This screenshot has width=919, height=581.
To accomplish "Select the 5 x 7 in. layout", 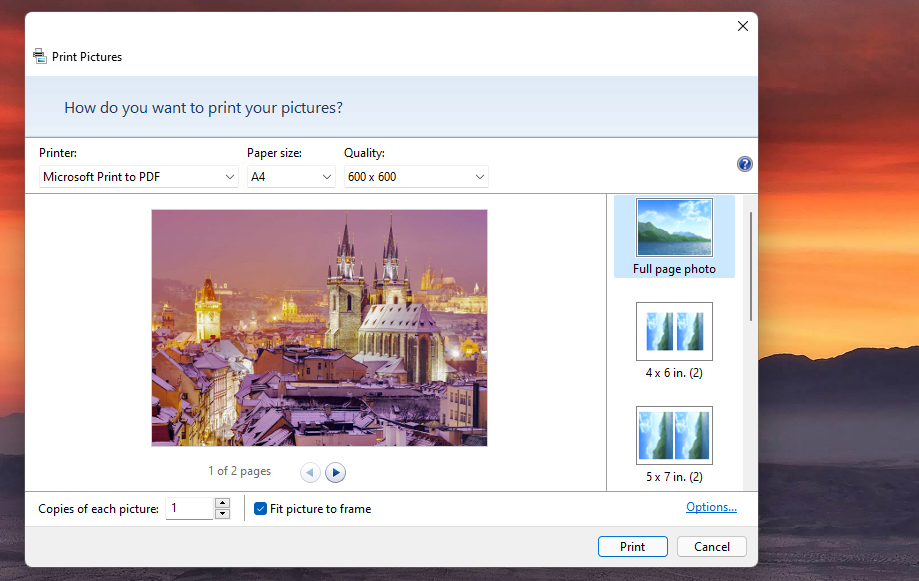I will click(x=674, y=435).
